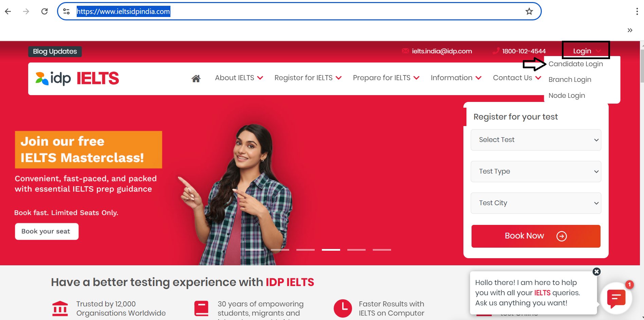Open the Test City dropdown
The image size is (644, 320).
tap(536, 203)
